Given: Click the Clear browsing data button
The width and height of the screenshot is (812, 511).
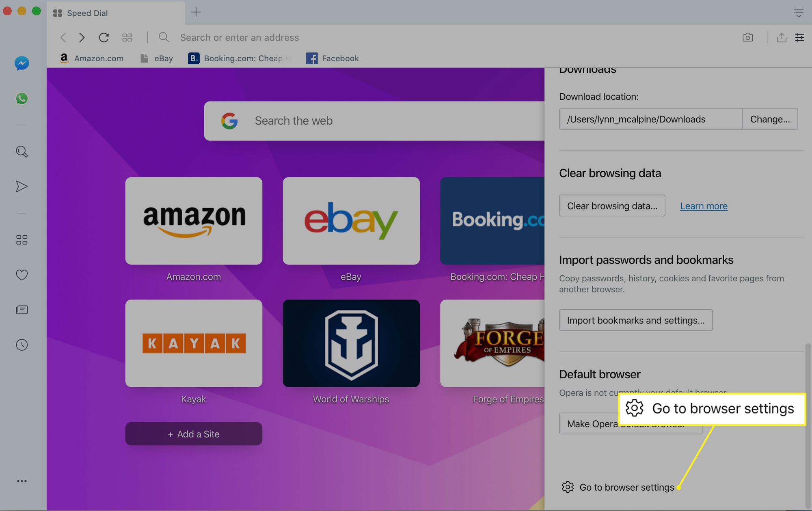Looking at the screenshot, I should click(612, 205).
